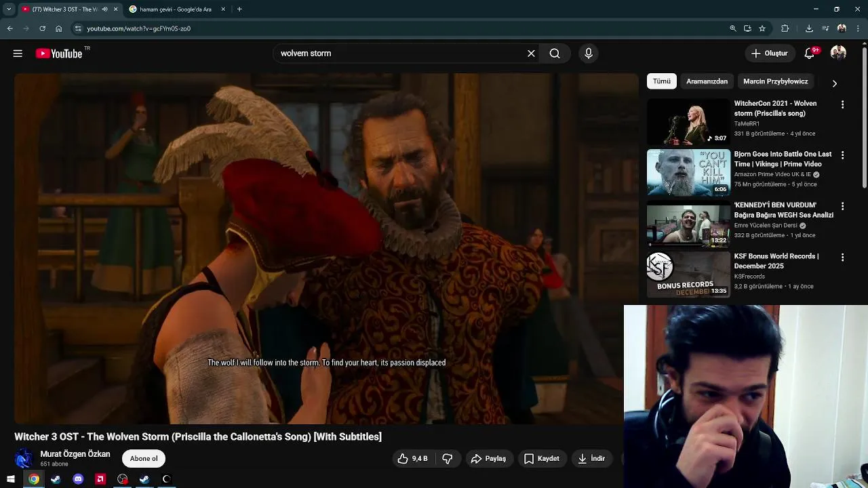868x488 pixels.
Task: Select the Marcin Przybyłowicz filter chip
Action: [x=776, y=81]
